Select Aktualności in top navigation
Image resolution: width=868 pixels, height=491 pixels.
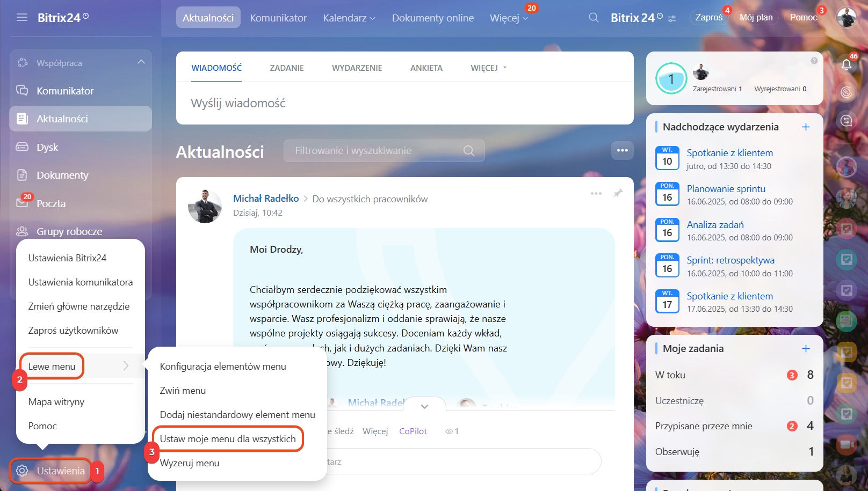coord(208,18)
